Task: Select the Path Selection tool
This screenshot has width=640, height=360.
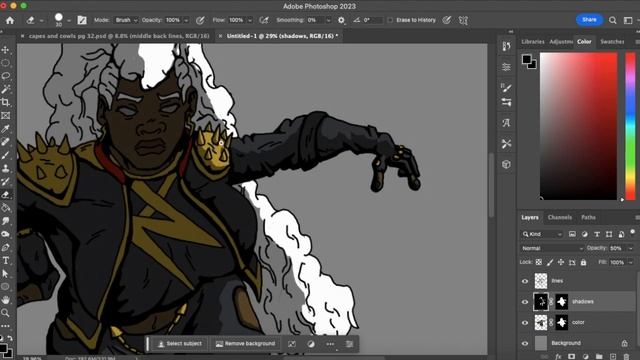Action: (x=6, y=273)
